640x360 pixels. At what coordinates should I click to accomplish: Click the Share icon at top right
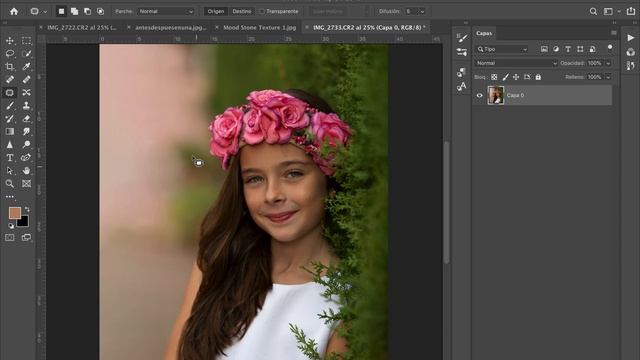(x=631, y=11)
